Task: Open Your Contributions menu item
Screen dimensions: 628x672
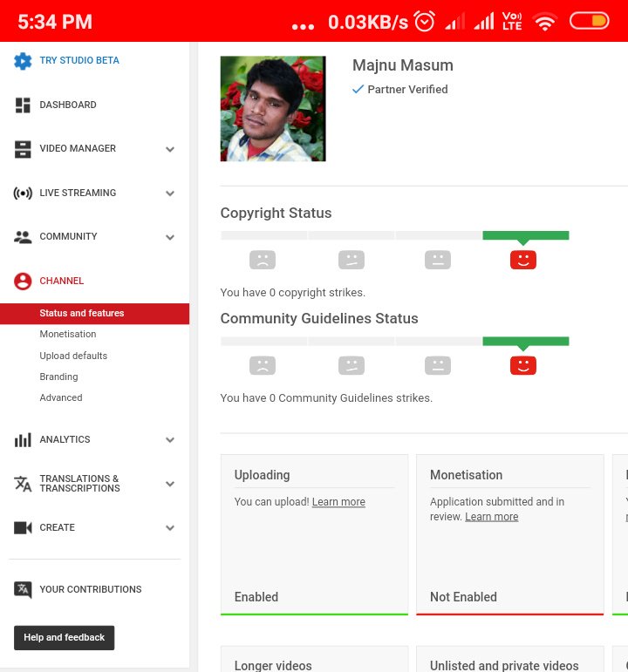Action: 91,590
